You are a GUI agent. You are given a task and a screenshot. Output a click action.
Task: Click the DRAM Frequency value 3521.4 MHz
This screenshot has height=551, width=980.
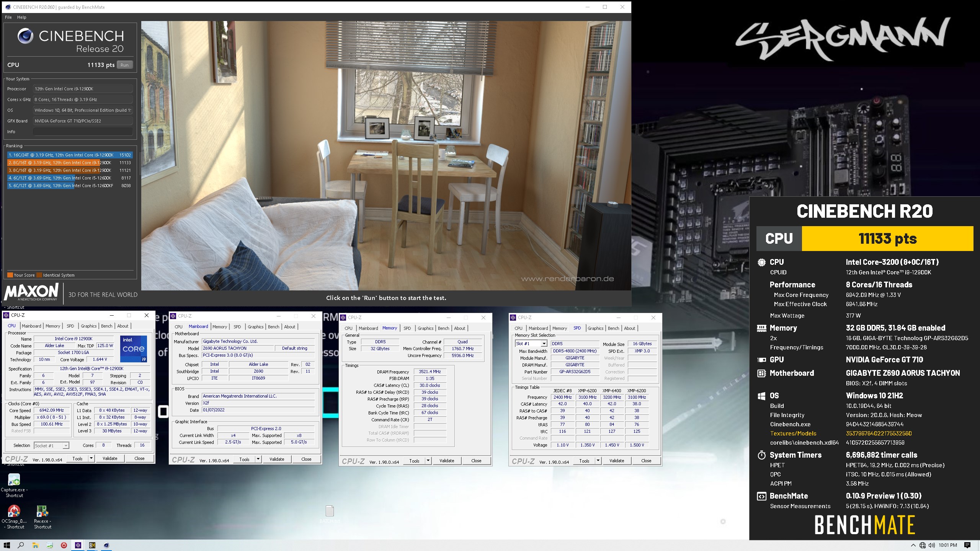pyautogui.click(x=430, y=372)
